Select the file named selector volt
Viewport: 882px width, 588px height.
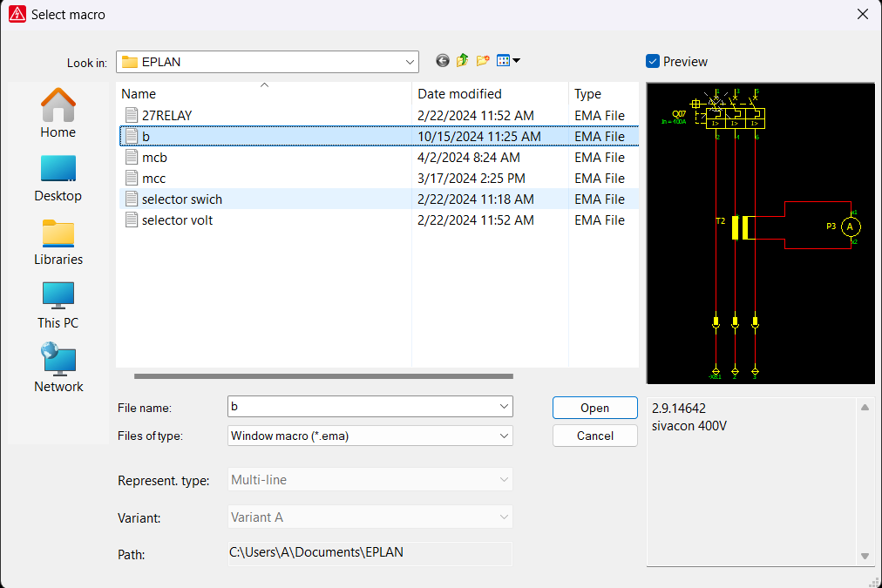tap(177, 220)
